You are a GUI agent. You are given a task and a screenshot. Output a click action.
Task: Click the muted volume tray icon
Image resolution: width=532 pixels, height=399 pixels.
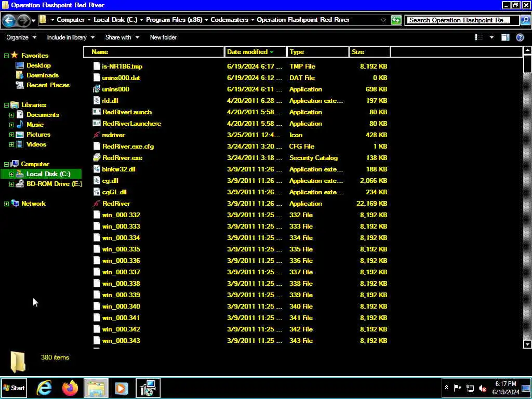(483, 388)
